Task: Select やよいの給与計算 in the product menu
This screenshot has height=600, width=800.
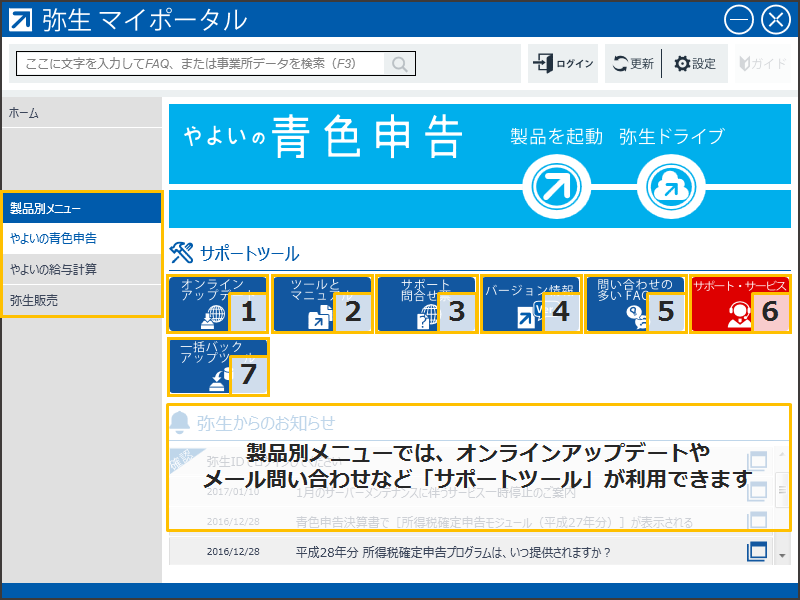Action: tap(82, 269)
